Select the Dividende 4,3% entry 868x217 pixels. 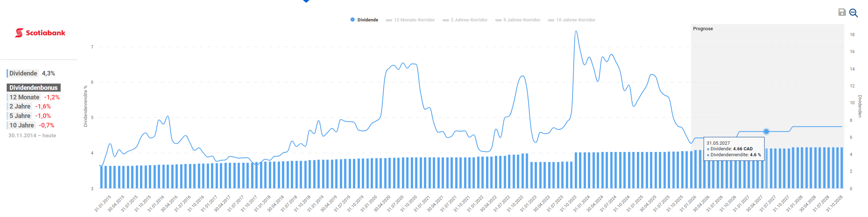[x=32, y=73]
